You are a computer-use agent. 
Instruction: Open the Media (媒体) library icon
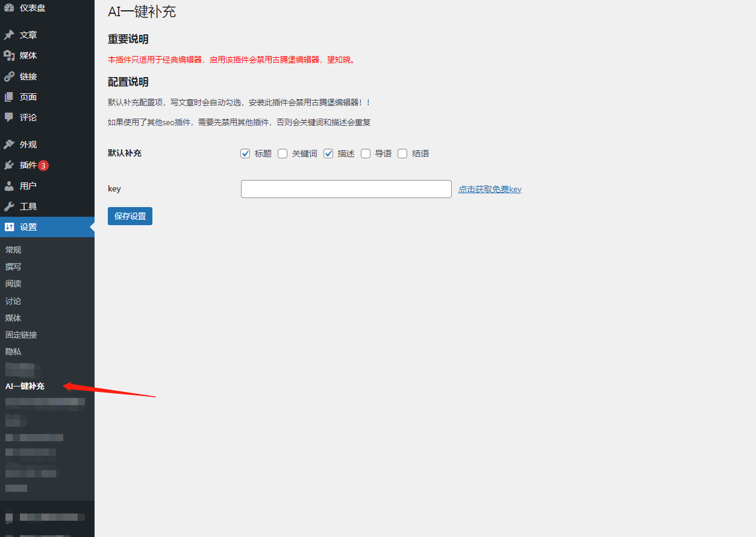coord(9,55)
